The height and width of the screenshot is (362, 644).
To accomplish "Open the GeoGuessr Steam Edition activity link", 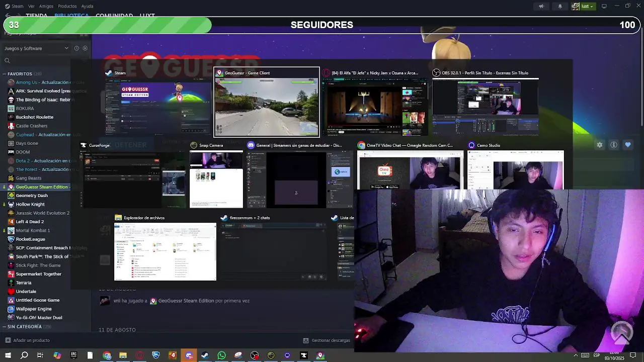I will 182,301.
